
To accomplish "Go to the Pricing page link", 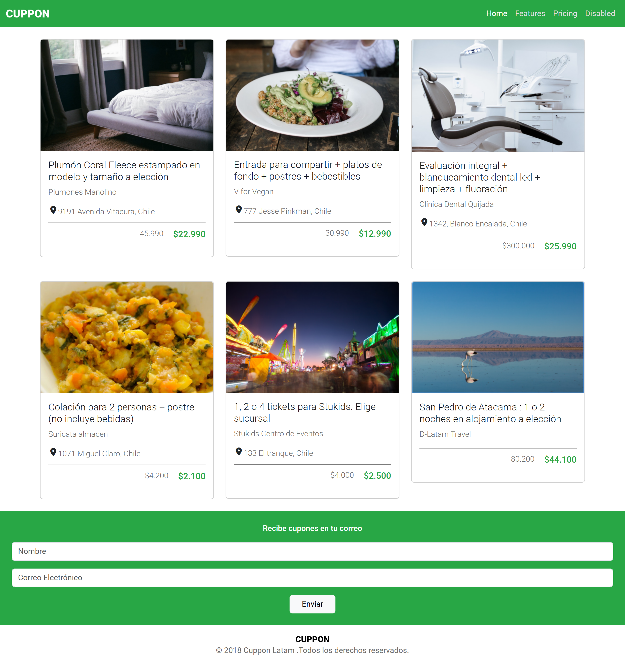I will (565, 13).
